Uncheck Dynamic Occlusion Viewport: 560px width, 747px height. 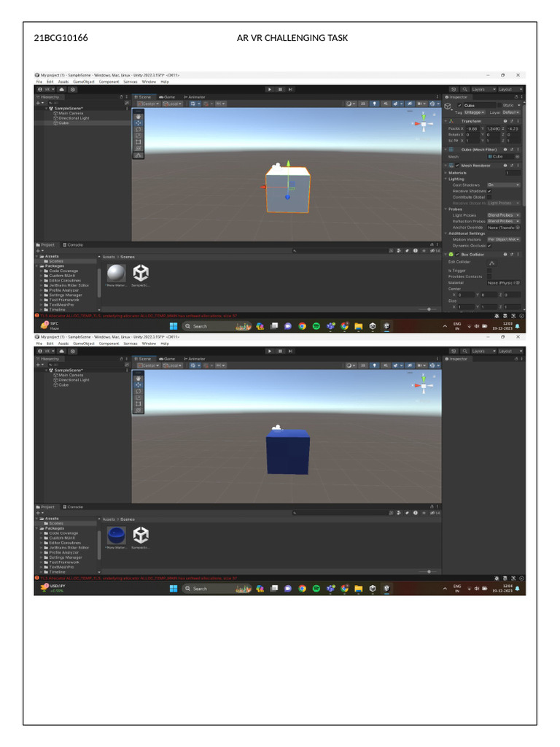click(x=489, y=246)
